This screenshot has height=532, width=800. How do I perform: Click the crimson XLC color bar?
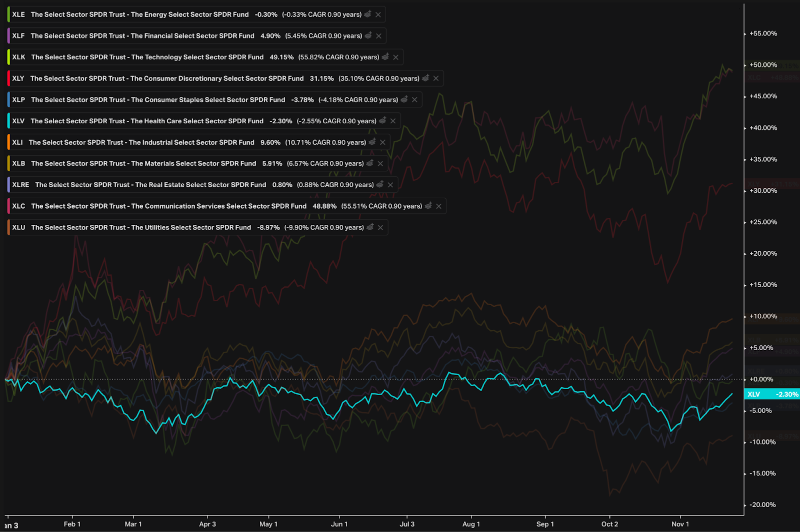[8, 206]
